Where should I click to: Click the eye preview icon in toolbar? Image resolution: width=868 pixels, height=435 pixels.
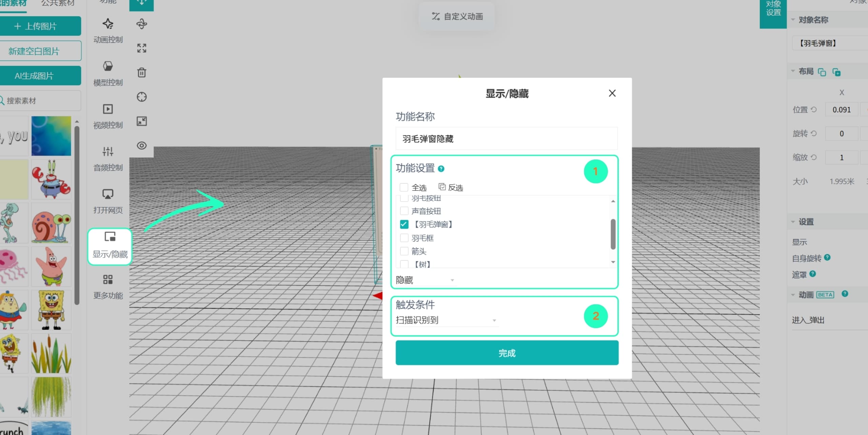(x=142, y=146)
